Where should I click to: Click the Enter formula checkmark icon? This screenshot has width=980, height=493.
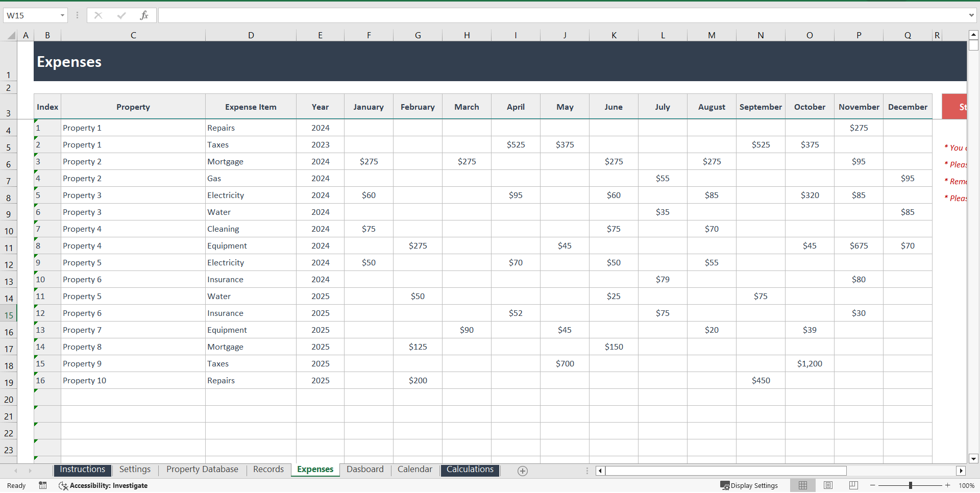121,15
